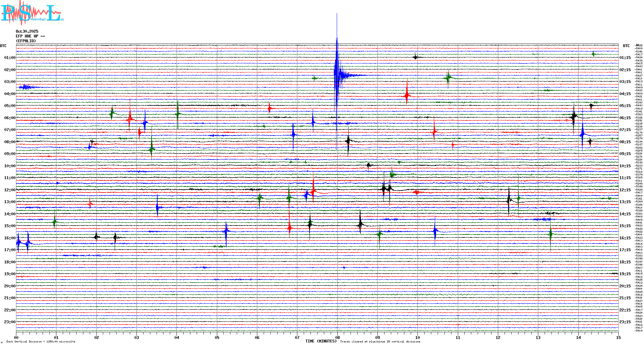Image resolution: width=644 pixels, height=346 pixels.
Task: Click minute tick 08 on bottom axis
Action: (x=337, y=337)
